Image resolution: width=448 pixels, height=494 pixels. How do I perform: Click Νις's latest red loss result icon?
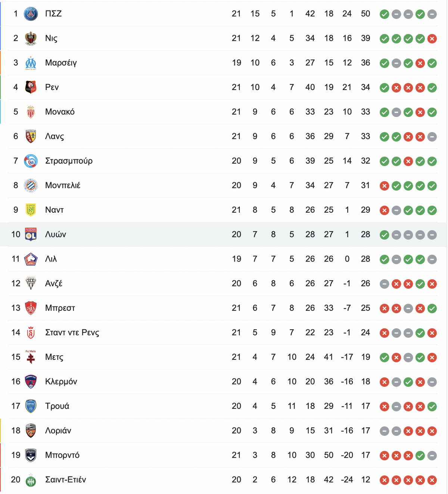click(432, 38)
